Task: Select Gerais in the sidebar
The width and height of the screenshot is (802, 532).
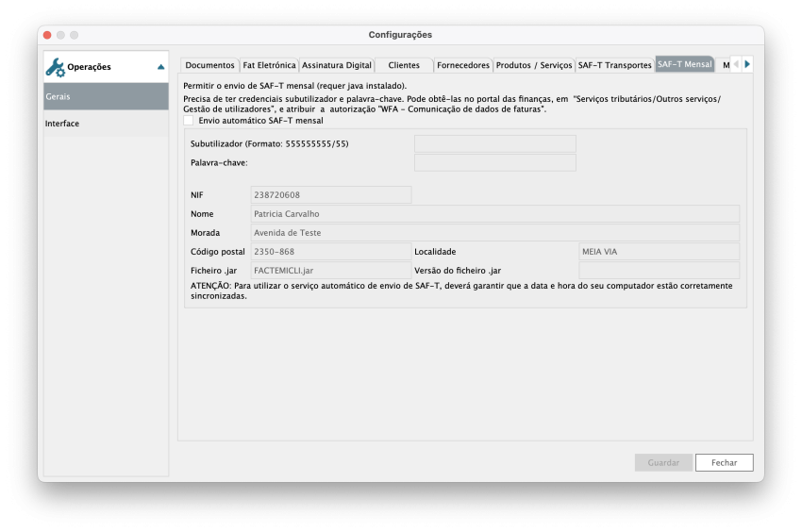Action: [x=106, y=96]
